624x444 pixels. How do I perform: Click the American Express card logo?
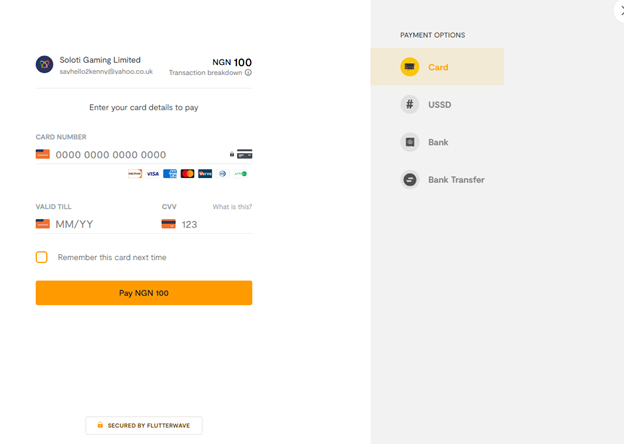click(x=170, y=174)
